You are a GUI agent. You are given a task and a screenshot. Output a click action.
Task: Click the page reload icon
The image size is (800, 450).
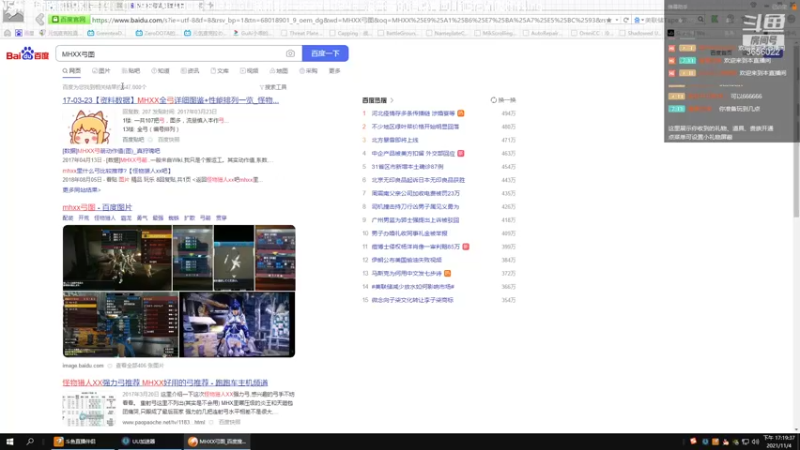626,20
